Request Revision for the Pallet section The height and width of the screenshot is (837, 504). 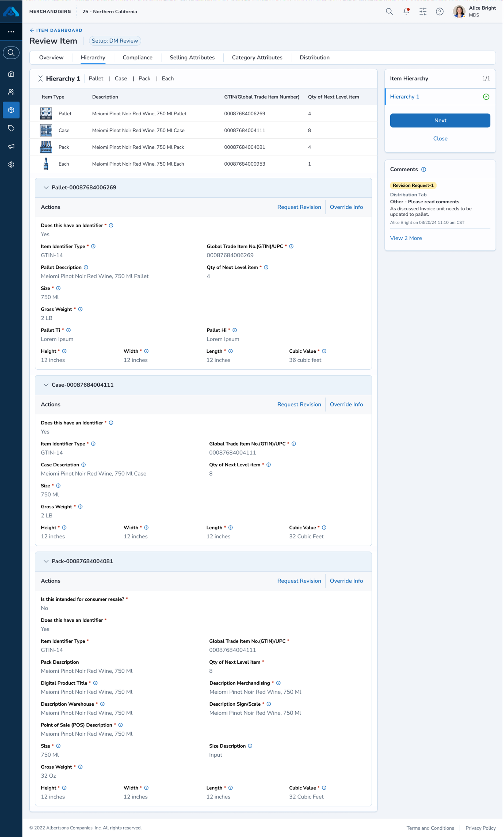(x=299, y=207)
